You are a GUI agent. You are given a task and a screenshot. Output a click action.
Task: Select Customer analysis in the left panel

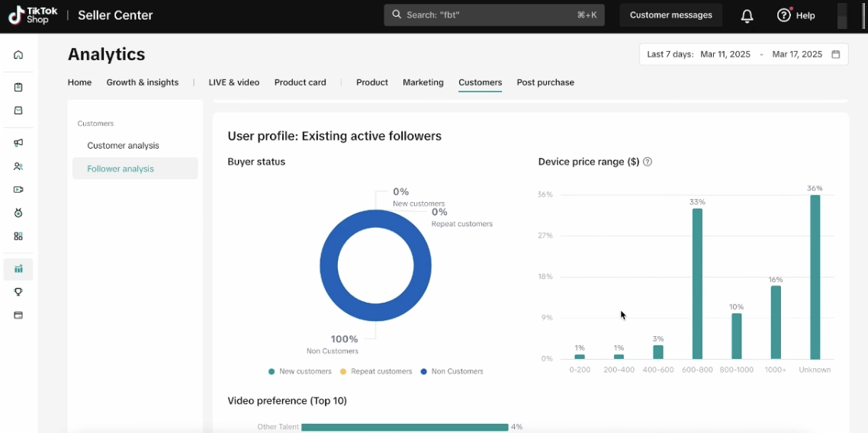[x=123, y=146]
